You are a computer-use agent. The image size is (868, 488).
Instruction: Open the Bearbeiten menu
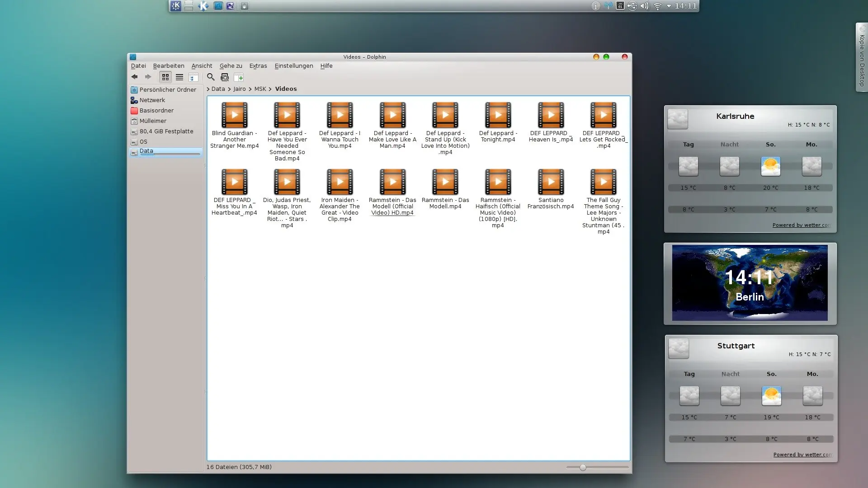169,66
